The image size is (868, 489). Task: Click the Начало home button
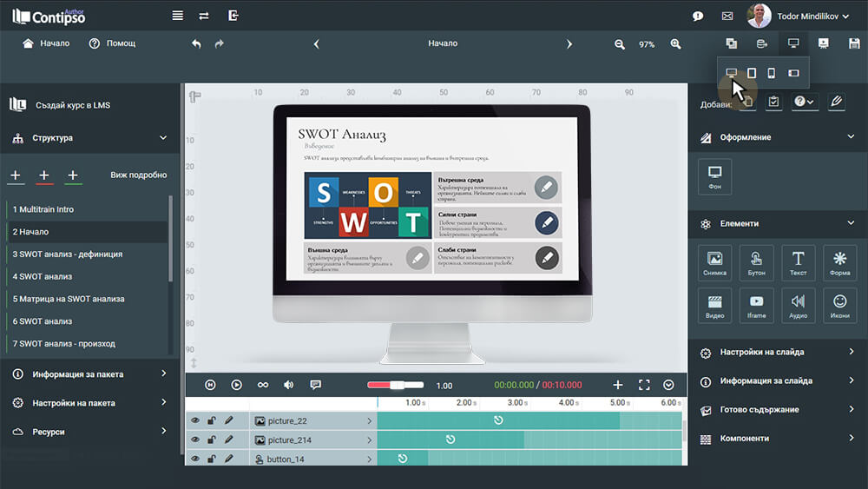click(x=46, y=43)
